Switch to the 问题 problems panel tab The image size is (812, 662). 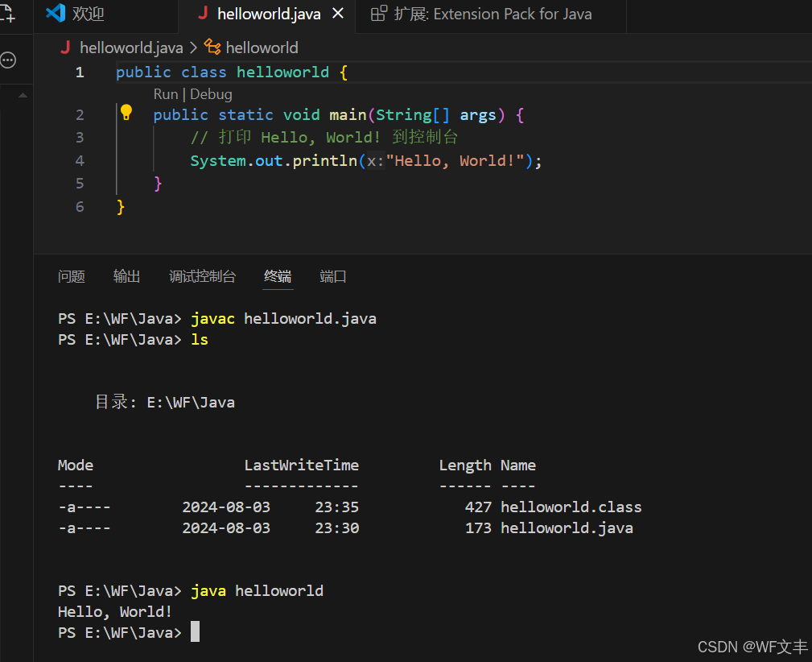pyautogui.click(x=72, y=276)
